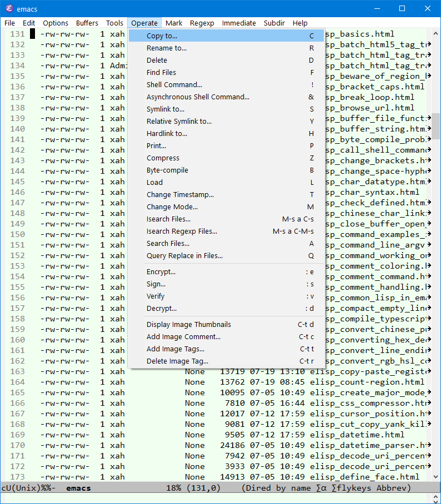The height and width of the screenshot is (504, 441).
Task: Open the Edit menu
Action: pyautogui.click(x=29, y=23)
